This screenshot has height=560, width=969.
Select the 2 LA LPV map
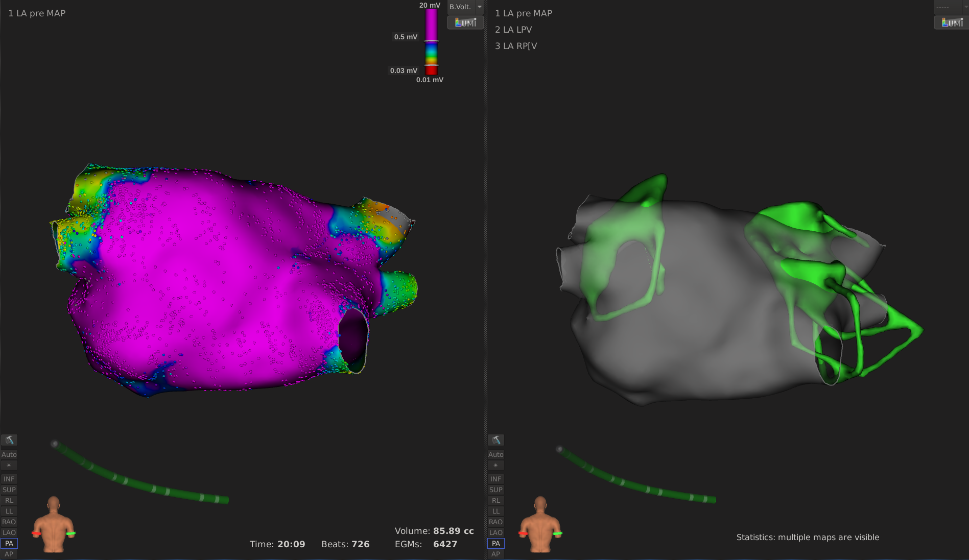pyautogui.click(x=513, y=30)
